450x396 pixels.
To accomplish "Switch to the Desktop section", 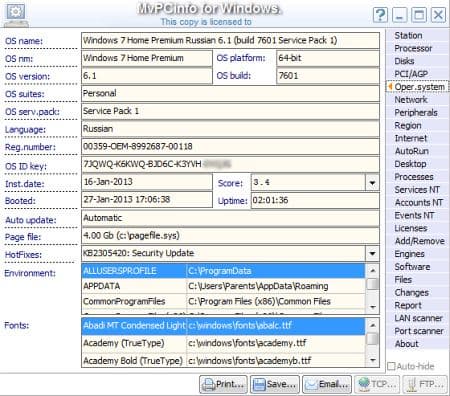I will 410,164.
